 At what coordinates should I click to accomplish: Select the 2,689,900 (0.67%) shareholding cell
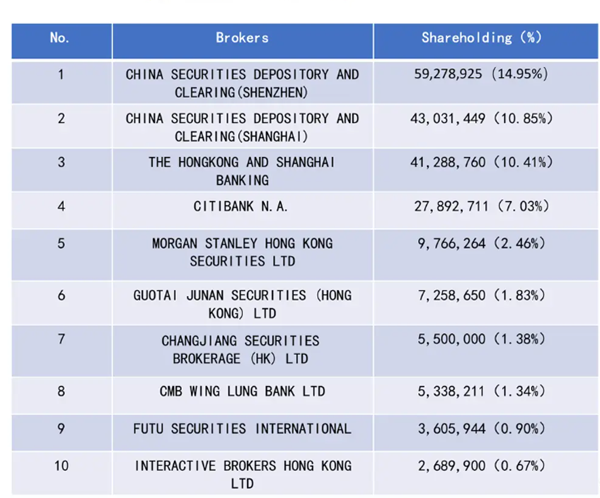point(481,466)
